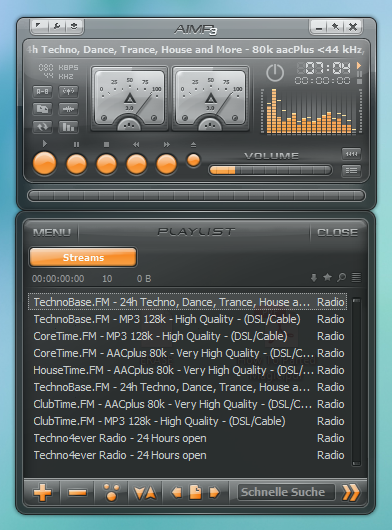Create new playlist with page icon
This screenshot has width=392, height=530.
pyautogui.click(x=195, y=492)
